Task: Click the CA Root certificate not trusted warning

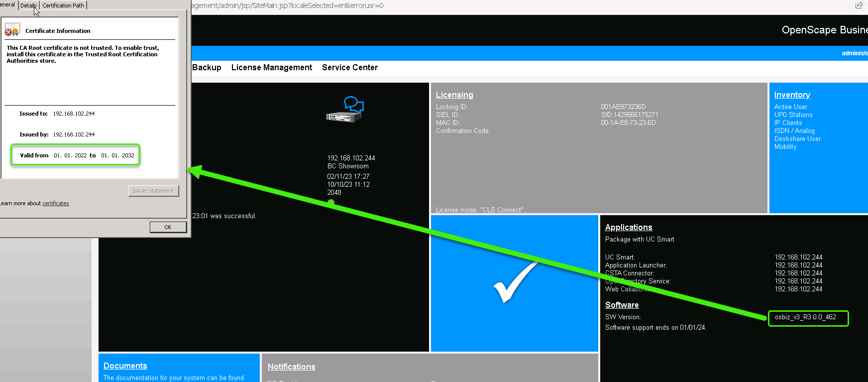Action: [83, 54]
